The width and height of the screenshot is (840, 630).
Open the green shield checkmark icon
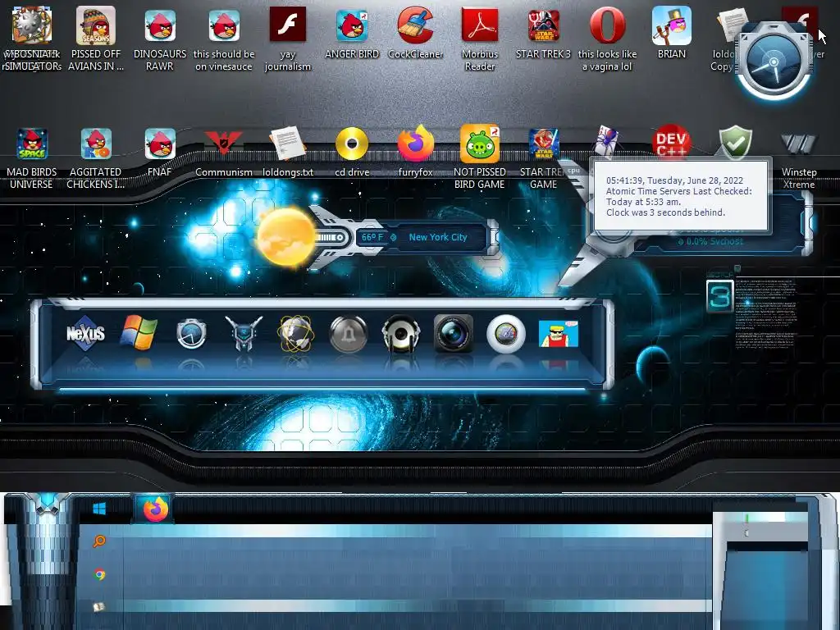tap(735, 141)
